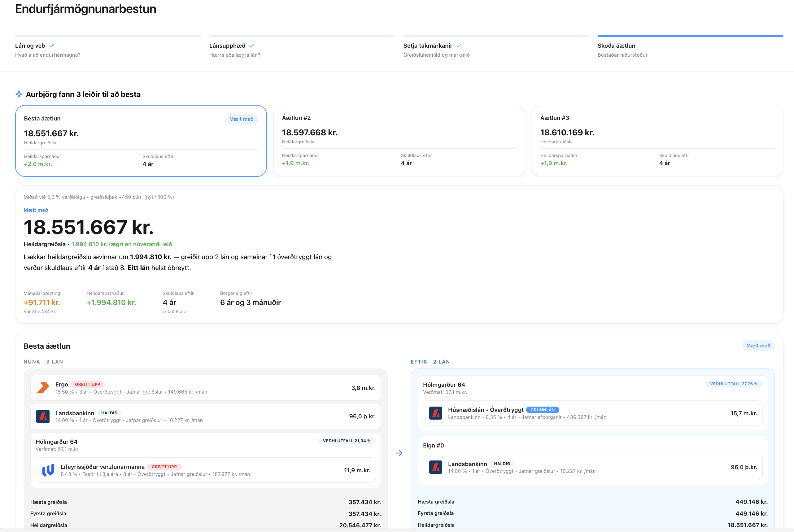794x532 pixels.
Task: Click the VEÐHLUTFALL 21,04 % badge
Action: click(347, 441)
